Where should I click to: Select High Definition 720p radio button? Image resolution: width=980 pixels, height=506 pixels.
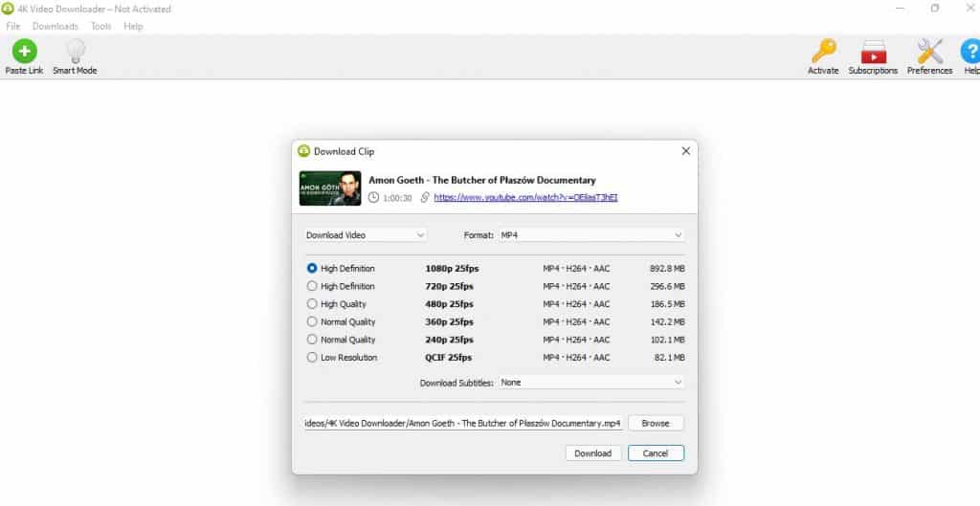(312, 286)
